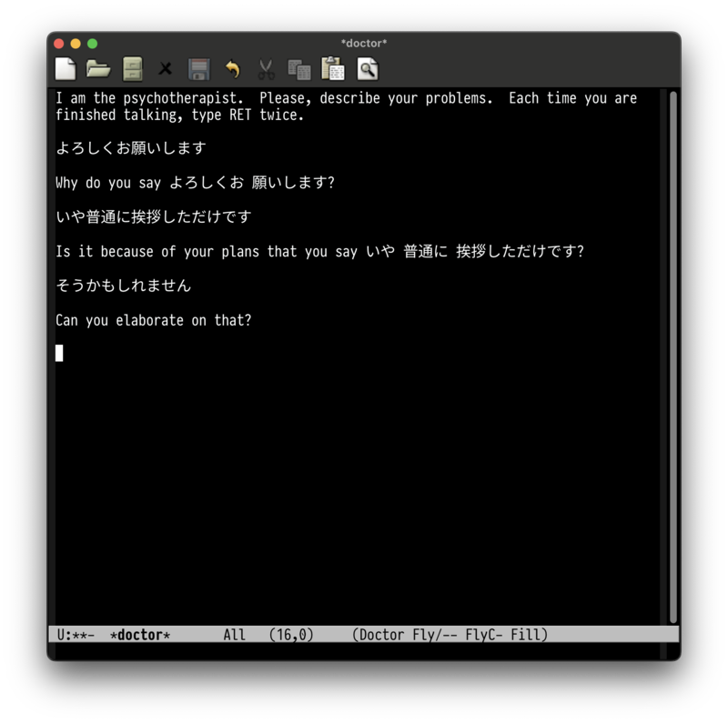Image resolution: width=728 pixels, height=723 pixels.
Task: Close the doctor window
Action: point(59,44)
